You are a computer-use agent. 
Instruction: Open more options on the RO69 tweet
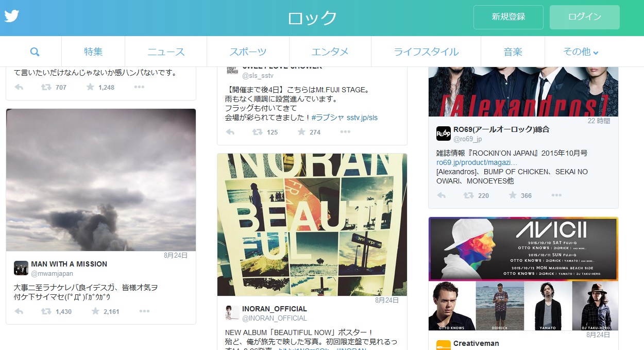(x=556, y=195)
